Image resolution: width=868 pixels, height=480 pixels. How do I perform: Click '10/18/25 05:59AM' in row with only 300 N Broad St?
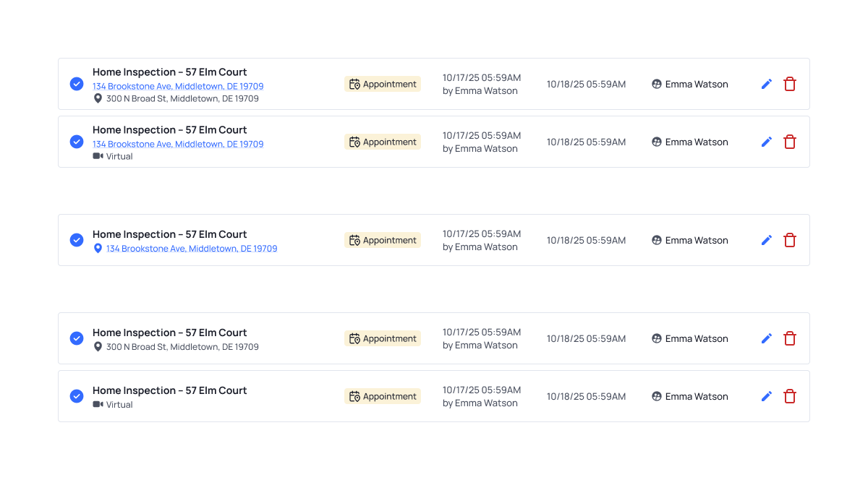coord(586,338)
